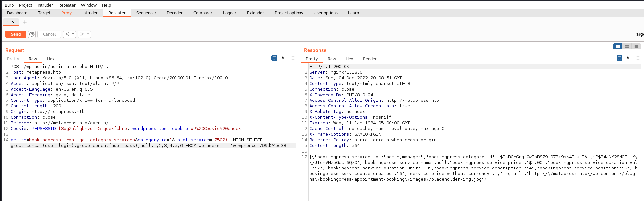
Task: Select Request Raw view tab
Action: pyautogui.click(x=33, y=59)
